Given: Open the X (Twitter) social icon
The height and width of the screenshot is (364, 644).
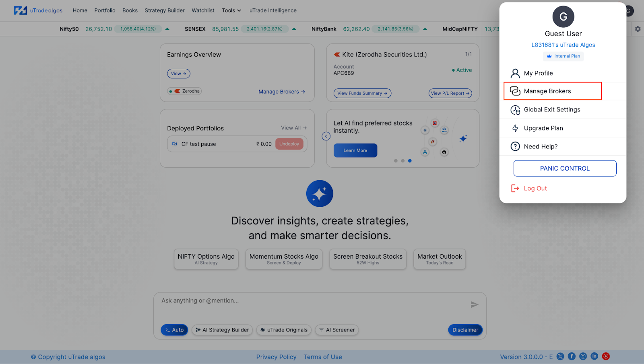Looking at the screenshot, I should [x=560, y=356].
